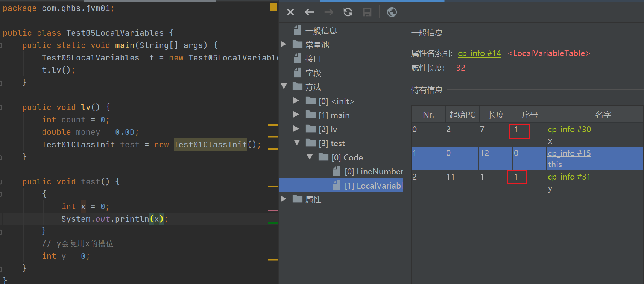This screenshot has width=644, height=284.
Task: Click the 起始PC column header
Action: pyautogui.click(x=462, y=115)
